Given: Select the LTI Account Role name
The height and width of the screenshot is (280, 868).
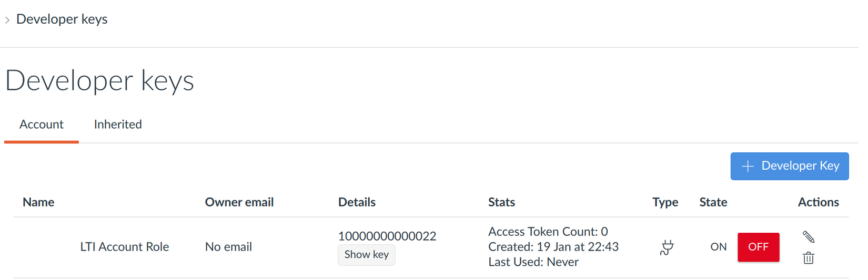Looking at the screenshot, I should tap(125, 247).
